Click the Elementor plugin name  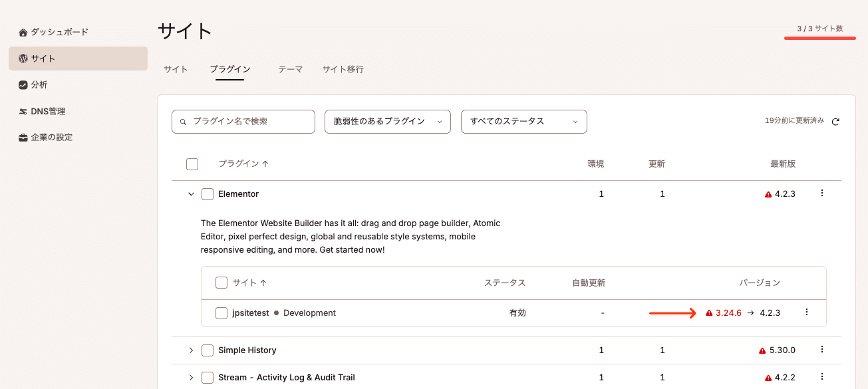[238, 194]
